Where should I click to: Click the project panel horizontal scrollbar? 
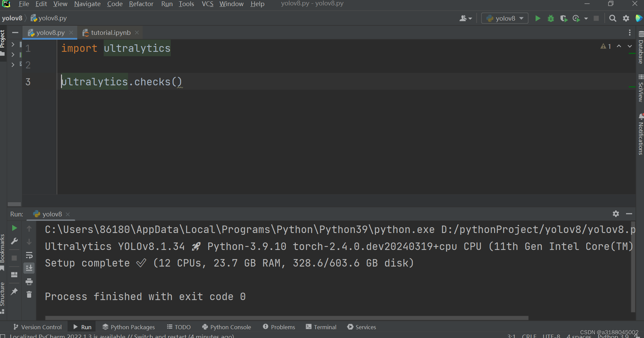(14, 204)
